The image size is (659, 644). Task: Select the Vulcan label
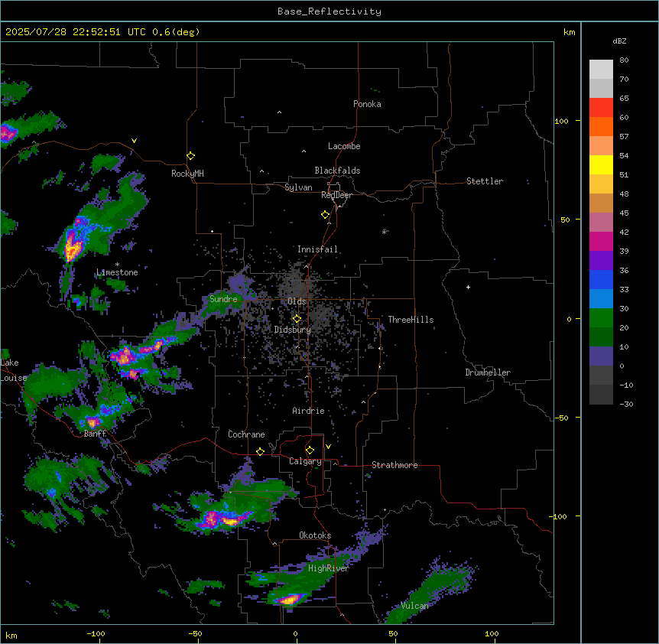click(x=414, y=606)
